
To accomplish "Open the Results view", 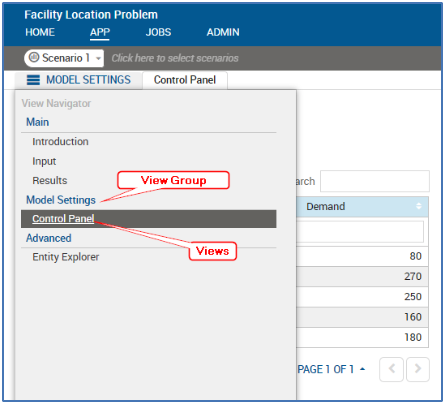I will coord(50,180).
